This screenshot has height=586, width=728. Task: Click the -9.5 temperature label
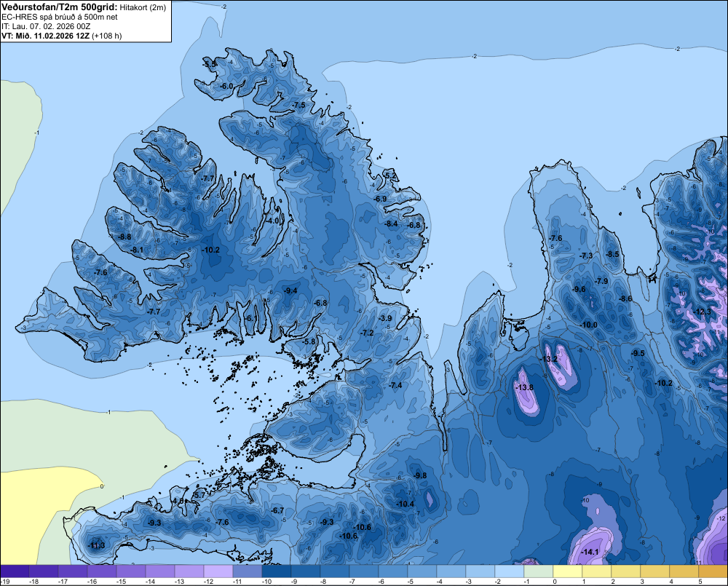[638, 353]
